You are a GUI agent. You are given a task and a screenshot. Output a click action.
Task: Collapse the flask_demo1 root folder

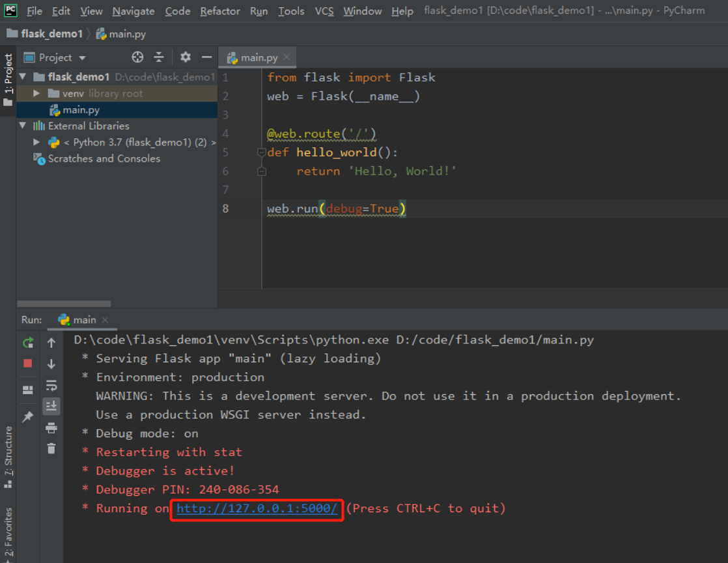coord(23,77)
